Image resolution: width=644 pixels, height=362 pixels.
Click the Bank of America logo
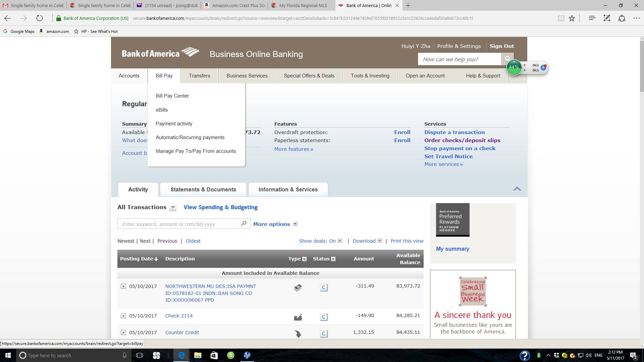pos(160,53)
